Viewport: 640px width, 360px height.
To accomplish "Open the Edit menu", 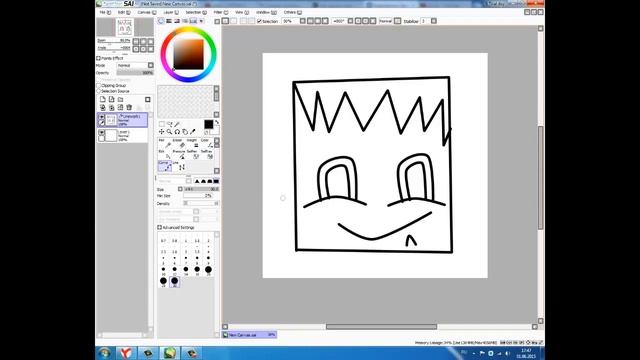I will [123, 12].
